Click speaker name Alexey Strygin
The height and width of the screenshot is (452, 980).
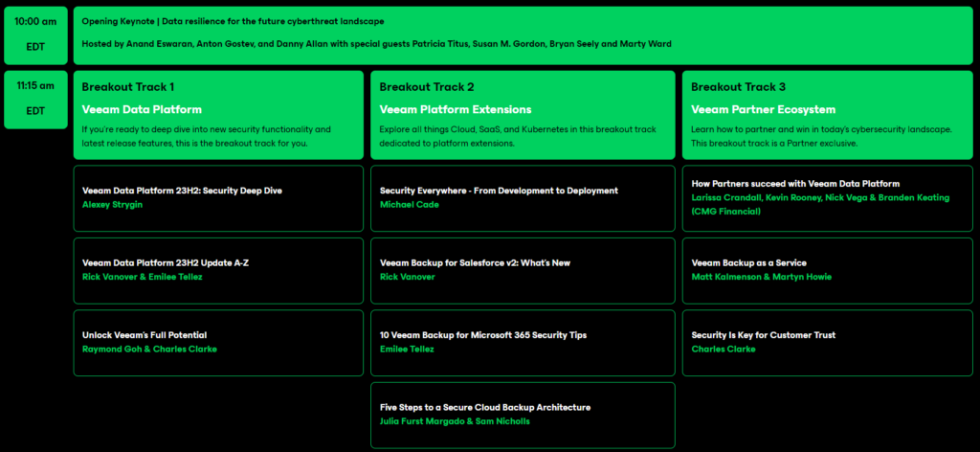click(113, 204)
